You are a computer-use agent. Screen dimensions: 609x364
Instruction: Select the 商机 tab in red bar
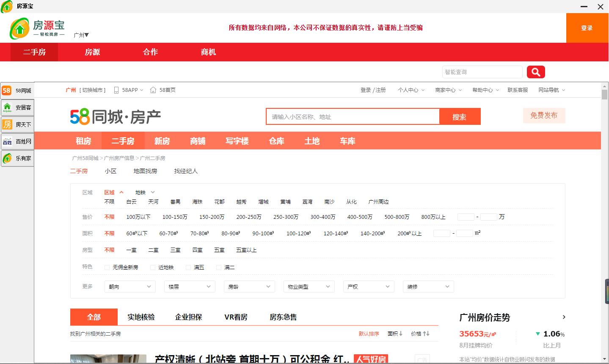208,52
